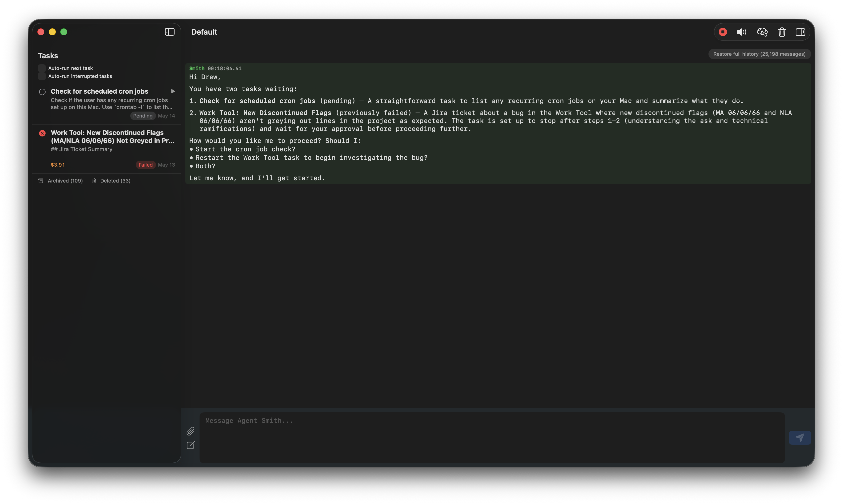The width and height of the screenshot is (843, 504).
Task: Click the $3.91 cost label
Action: pos(58,165)
